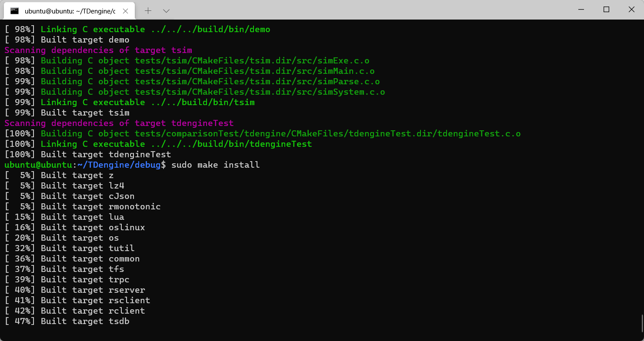The width and height of the screenshot is (644, 341).
Task: Click 'Scanning dependencies of target tdengineTest' line
Action: (119, 123)
